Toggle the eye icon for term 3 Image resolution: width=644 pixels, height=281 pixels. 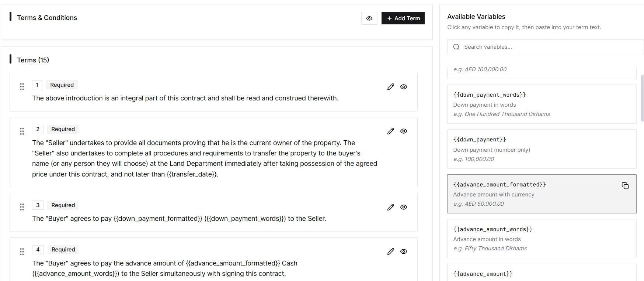[404, 207]
